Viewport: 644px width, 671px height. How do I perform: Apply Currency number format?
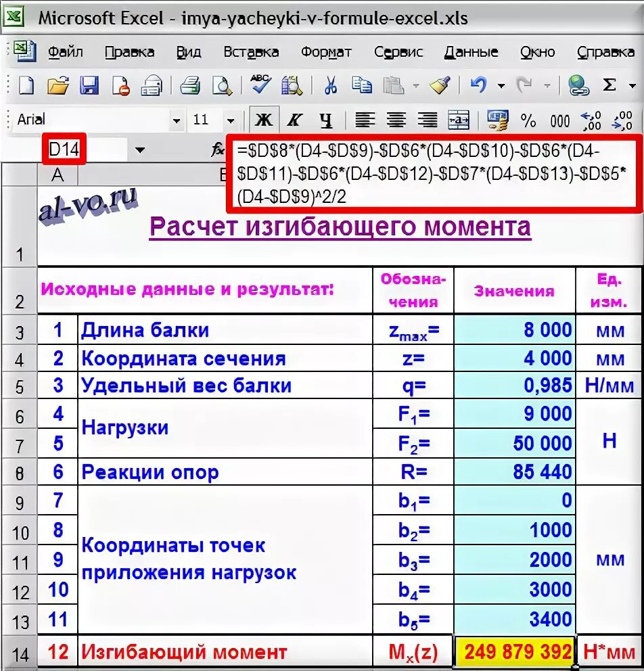coord(498,120)
